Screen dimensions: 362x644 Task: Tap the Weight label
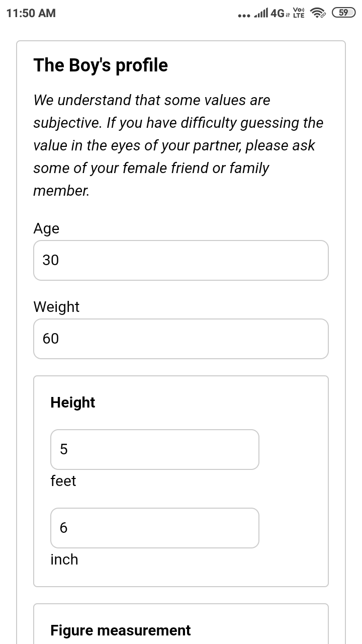(x=56, y=307)
